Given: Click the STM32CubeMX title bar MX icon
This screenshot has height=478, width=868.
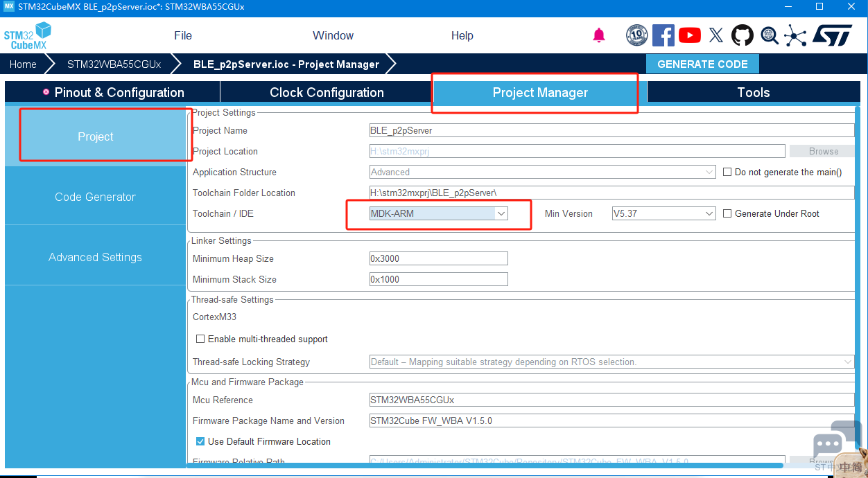Looking at the screenshot, I should 8,6.
